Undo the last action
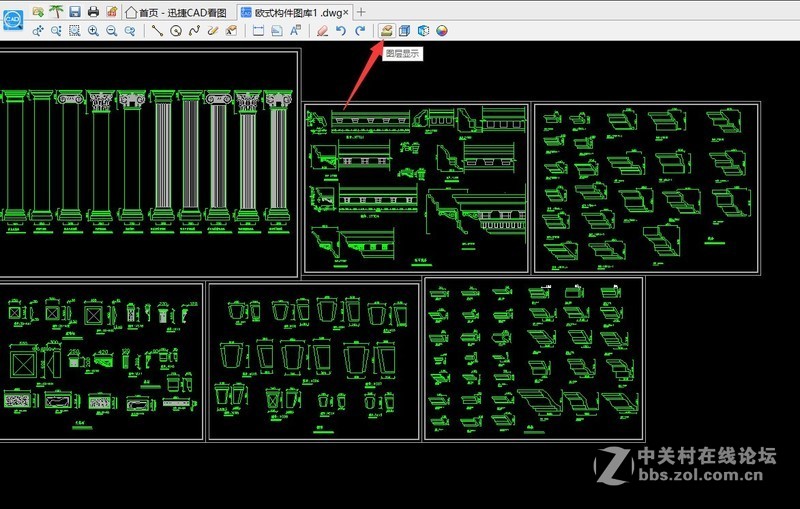The height and width of the screenshot is (509, 800). coord(341,31)
